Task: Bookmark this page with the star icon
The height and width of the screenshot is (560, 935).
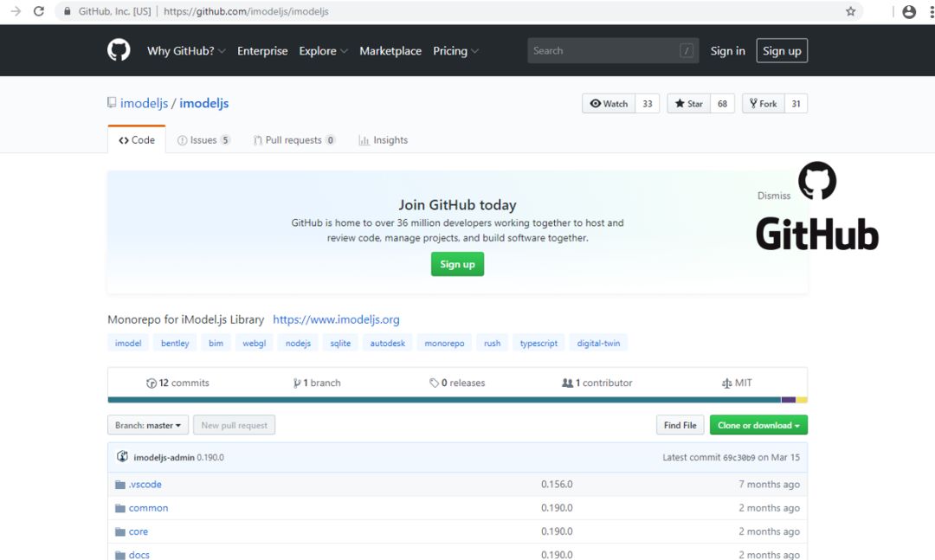Action: (850, 11)
